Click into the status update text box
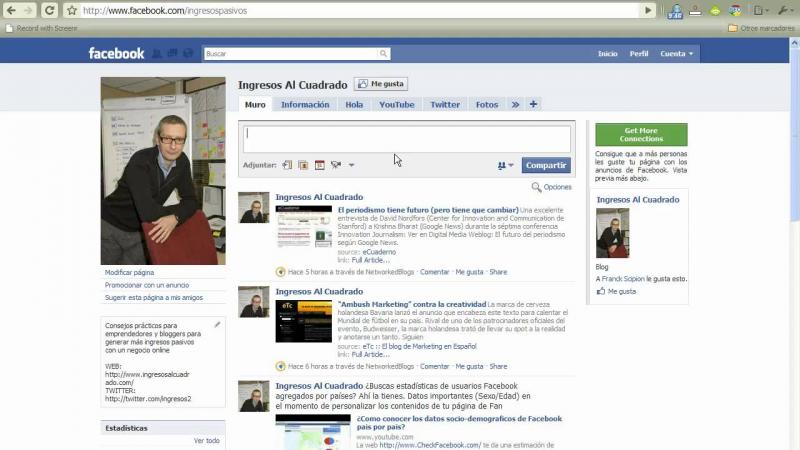Screen dimensions: 800x450 406,138
